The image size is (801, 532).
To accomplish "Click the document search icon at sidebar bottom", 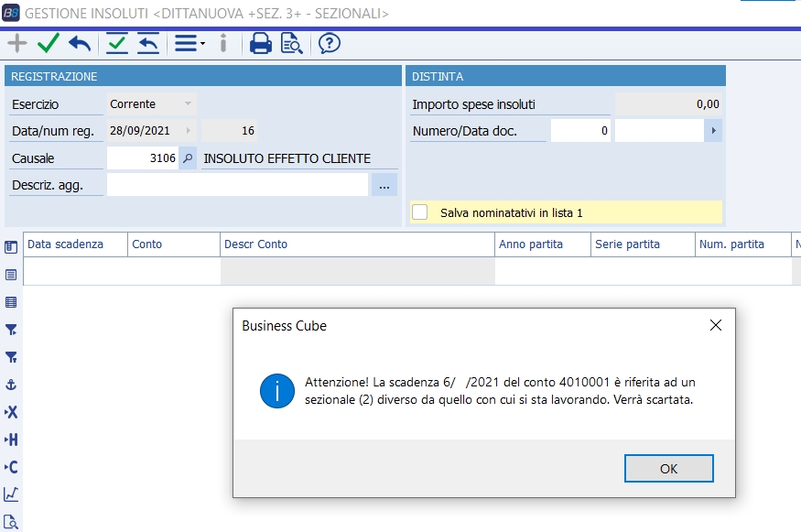I will [x=11, y=522].
